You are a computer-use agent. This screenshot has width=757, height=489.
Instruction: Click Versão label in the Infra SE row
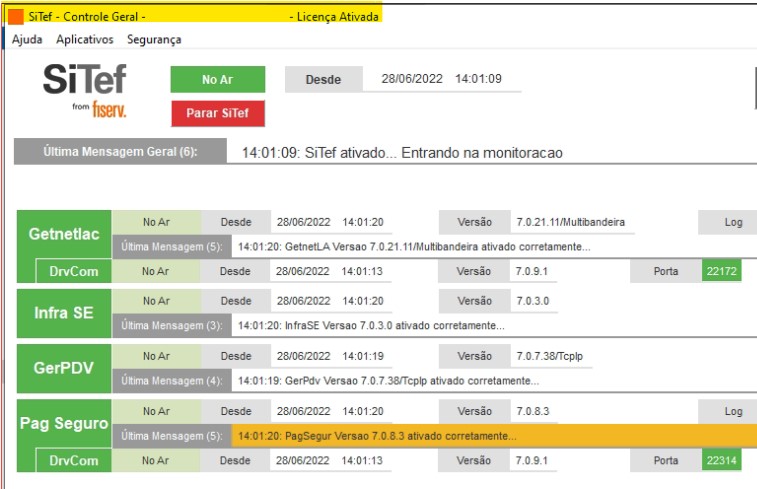click(x=475, y=301)
